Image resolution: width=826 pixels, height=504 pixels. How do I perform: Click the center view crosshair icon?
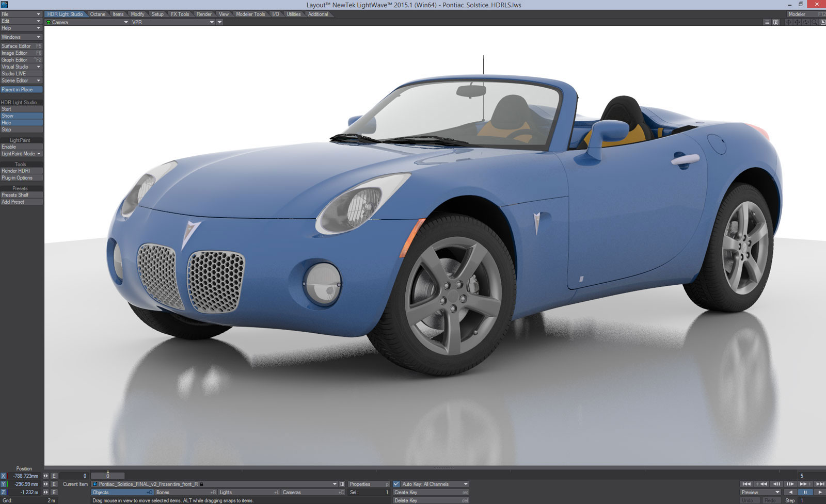(x=788, y=22)
